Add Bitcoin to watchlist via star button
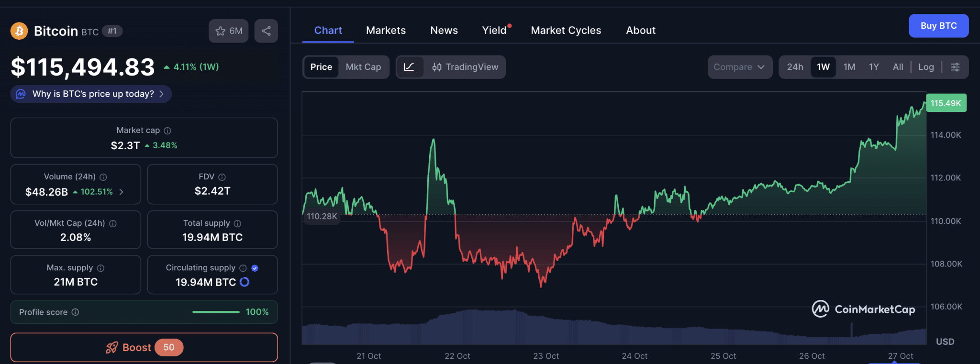 [x=228, y=31]
